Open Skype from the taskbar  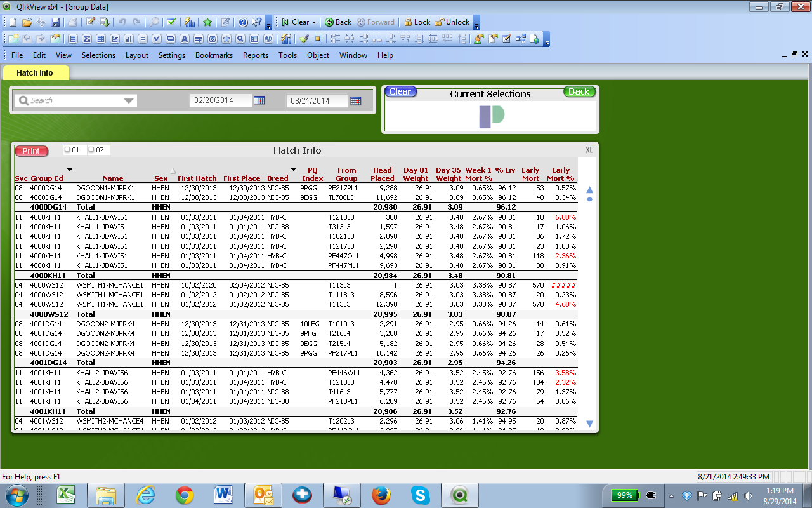click(420, 494)
